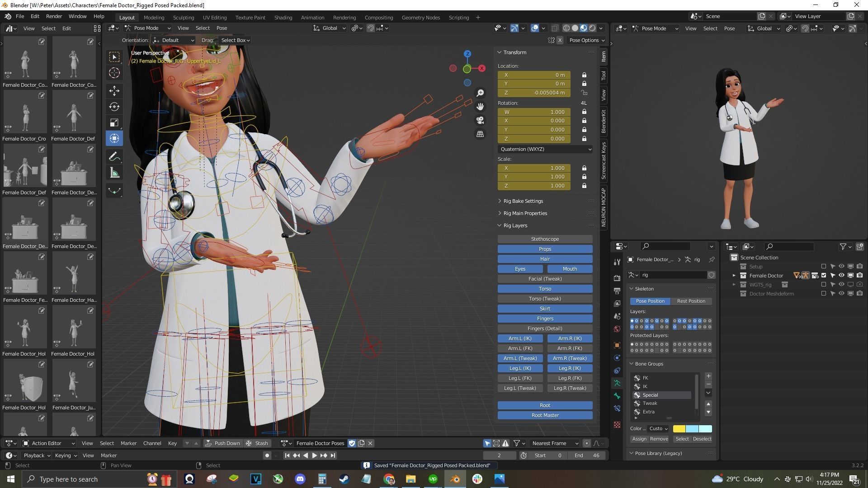Open the Object Data armature properties tab

click(x=617, y=383)
